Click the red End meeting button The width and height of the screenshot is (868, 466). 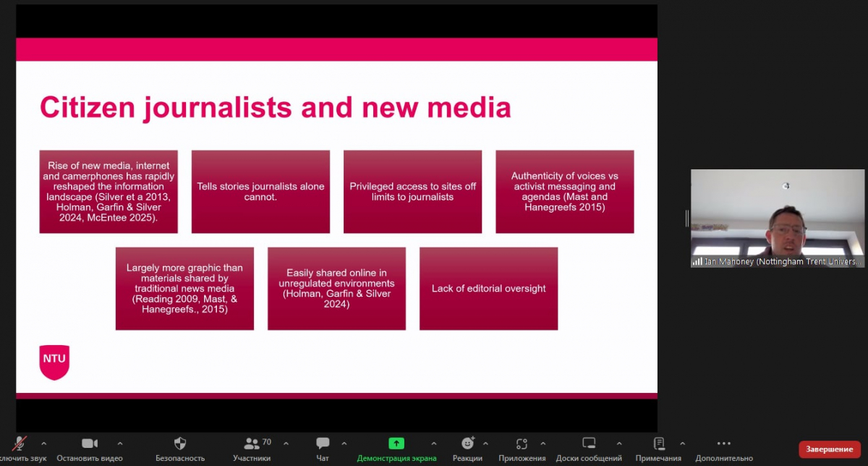click(830, 449)
